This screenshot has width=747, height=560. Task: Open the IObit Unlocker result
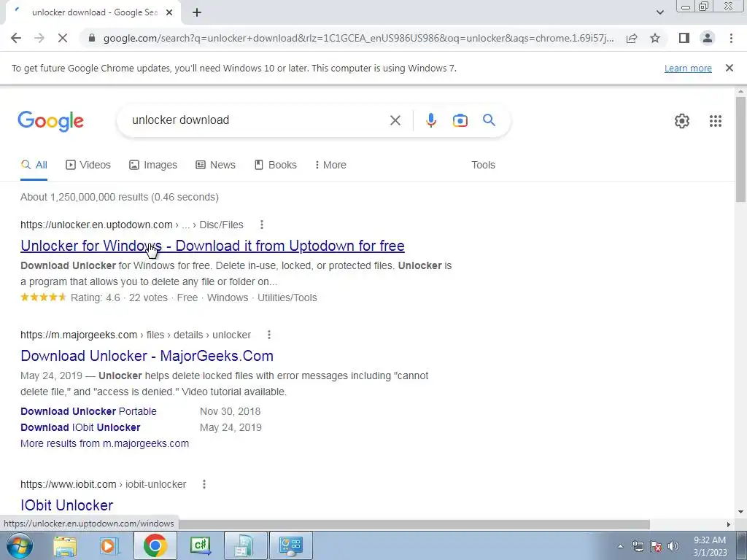(x=66, y=505)
